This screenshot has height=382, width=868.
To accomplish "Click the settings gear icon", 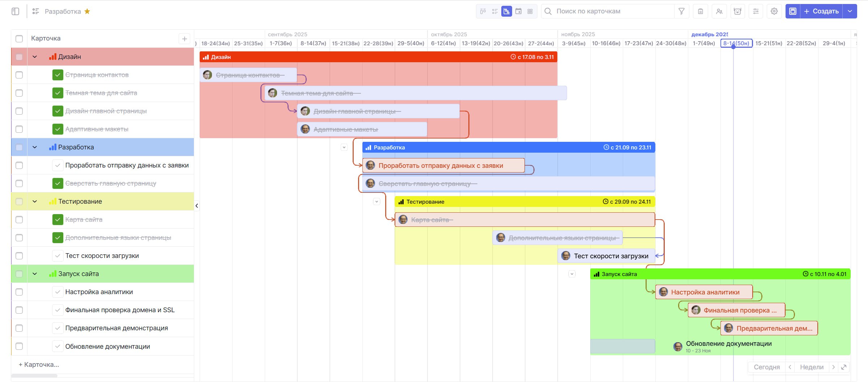I will (x=774, y=11).
